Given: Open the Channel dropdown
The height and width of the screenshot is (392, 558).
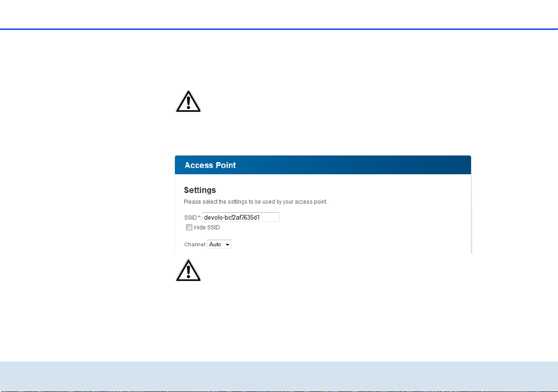Looking at the screenshot, I should pos(219,244).
